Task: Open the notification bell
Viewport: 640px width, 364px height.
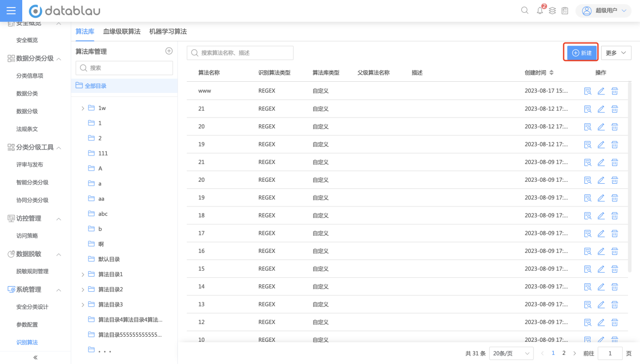Action: (540, 11)
